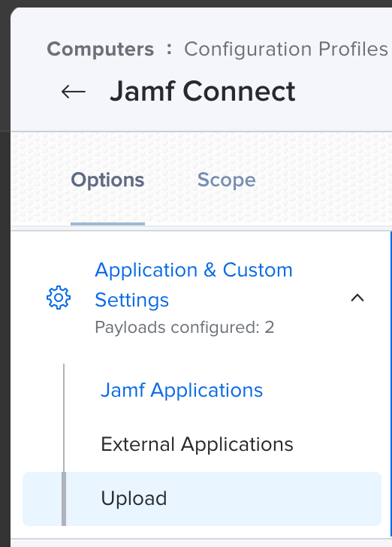
Task: Collapse the Application & Custom Settings chevron
Action: pyautogui.click(x=357, y=298)
